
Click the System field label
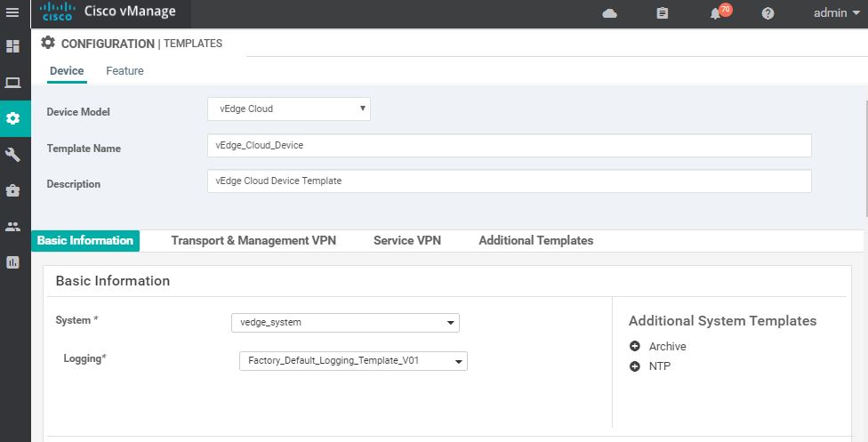click(77, 320)
